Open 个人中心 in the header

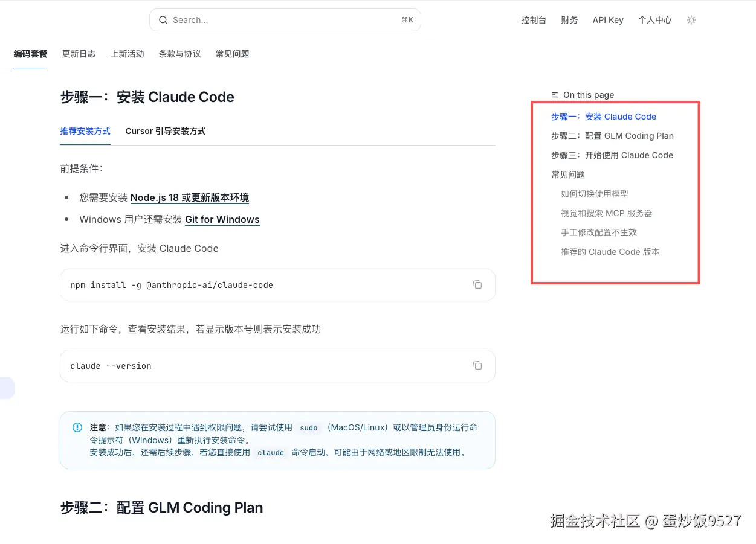pos(655,20)
